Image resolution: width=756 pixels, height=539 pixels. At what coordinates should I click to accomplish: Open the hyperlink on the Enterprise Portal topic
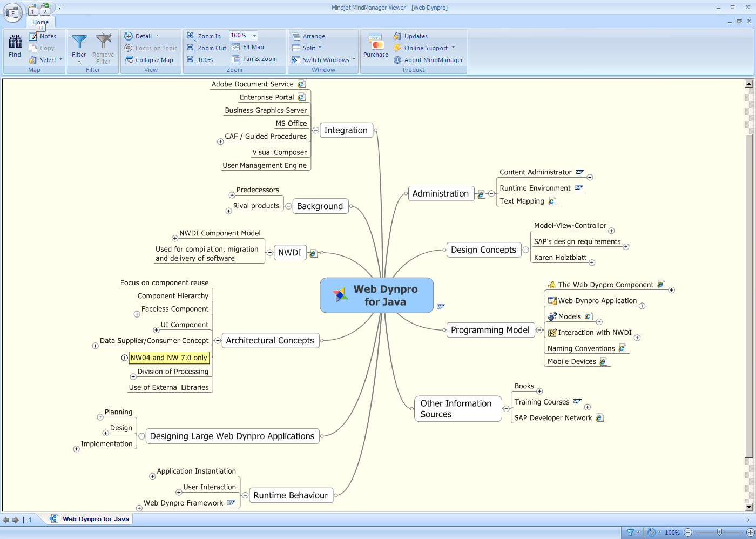click(x=303, y=97)
